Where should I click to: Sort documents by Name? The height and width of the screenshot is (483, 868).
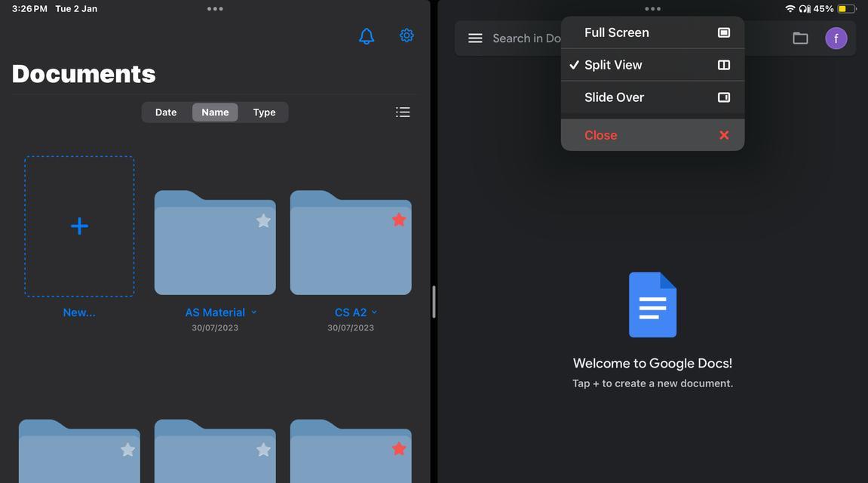click(x=215, y=112)
